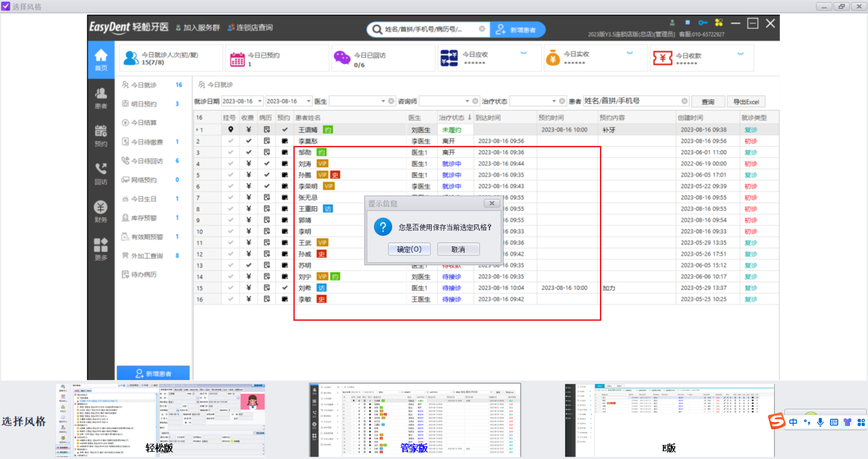Expand row 1 王语嫣 arrow
Screen dimensions: 868x459
(x=197, y=130)
